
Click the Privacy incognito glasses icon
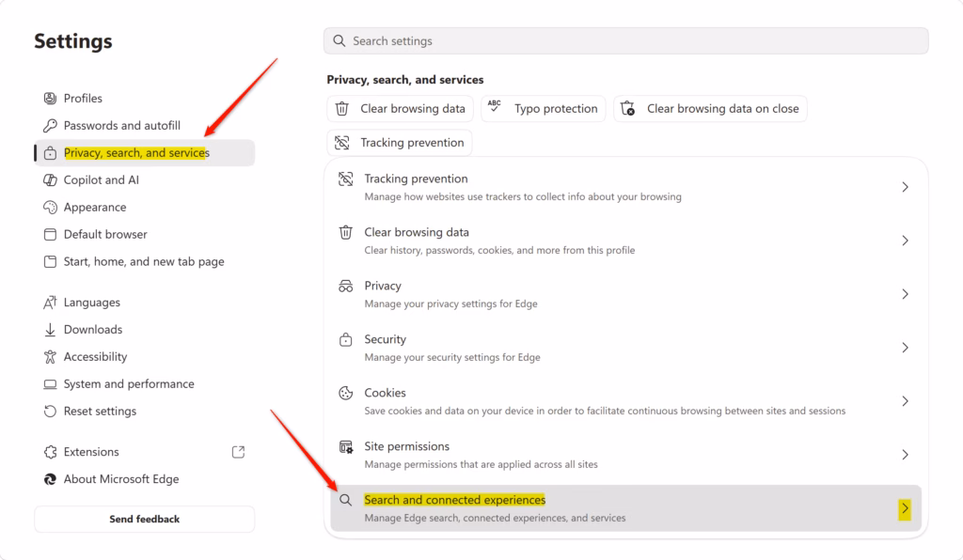[x=346, y=287]
